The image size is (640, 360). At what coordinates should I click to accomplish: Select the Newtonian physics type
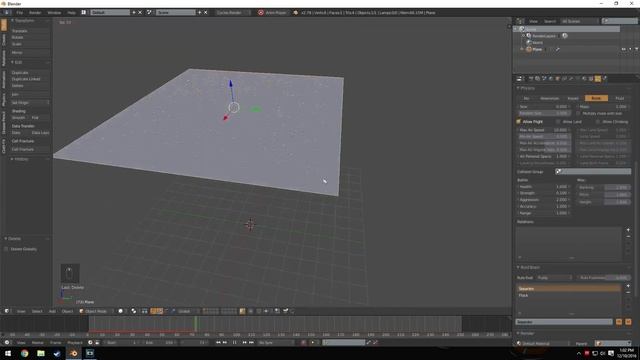click(549, 98)
